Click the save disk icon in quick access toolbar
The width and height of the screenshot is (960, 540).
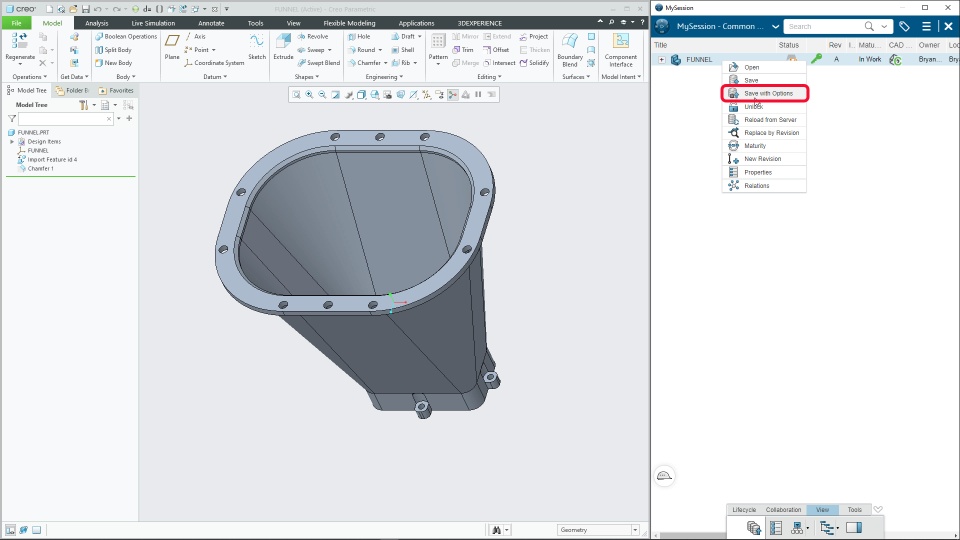[x=85, y=9]
